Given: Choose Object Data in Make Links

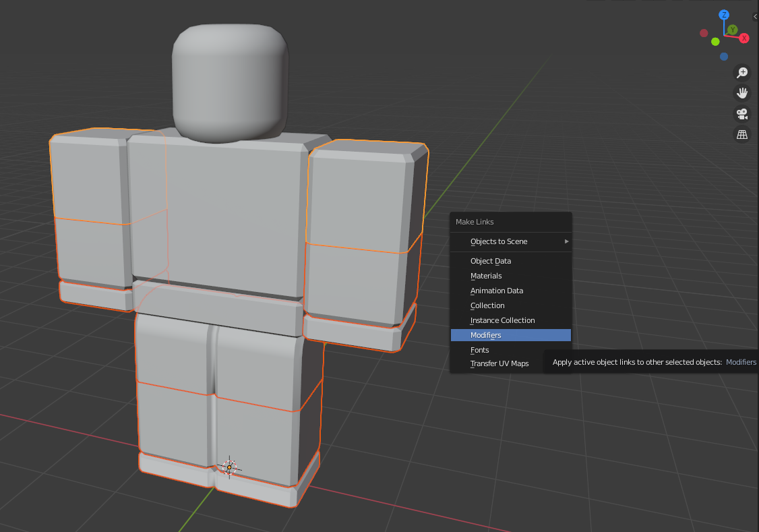Looking at the screenshot, I should 511,261.
